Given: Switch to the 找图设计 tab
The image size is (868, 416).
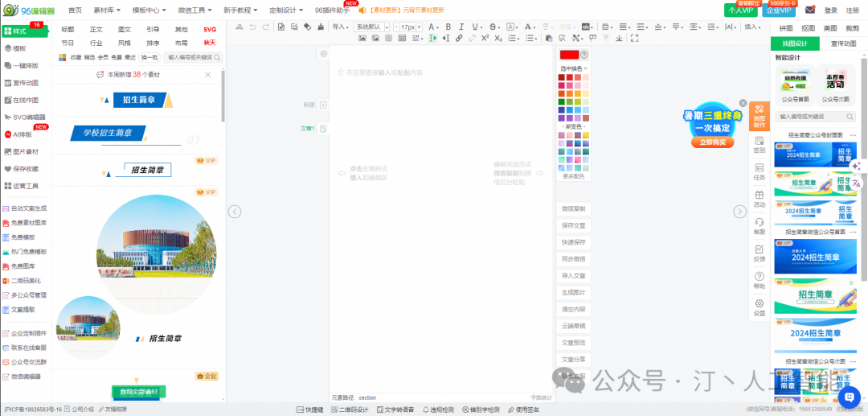Looking at the screenshot, I should (795, 43).
